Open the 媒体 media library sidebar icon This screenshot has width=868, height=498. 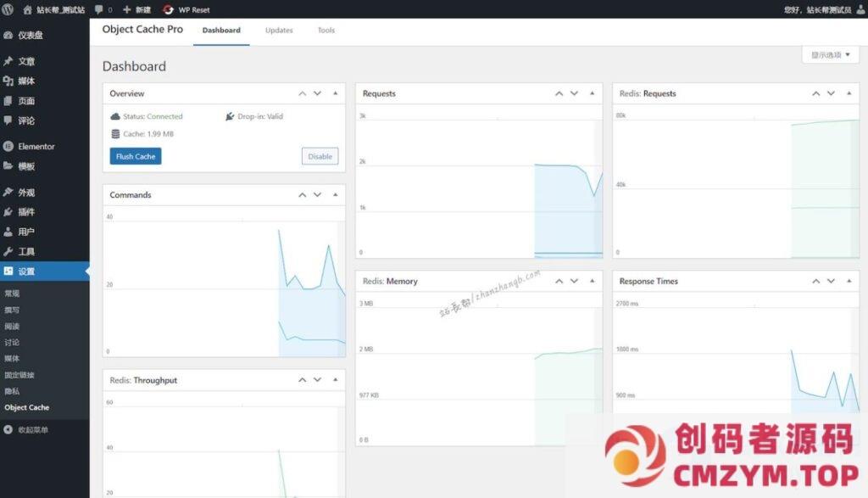click(x=8, y=81)
